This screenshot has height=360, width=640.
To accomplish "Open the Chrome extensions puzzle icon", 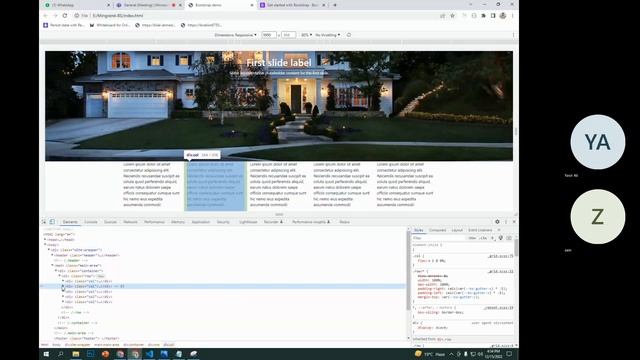I will click(x=484, y=16).
